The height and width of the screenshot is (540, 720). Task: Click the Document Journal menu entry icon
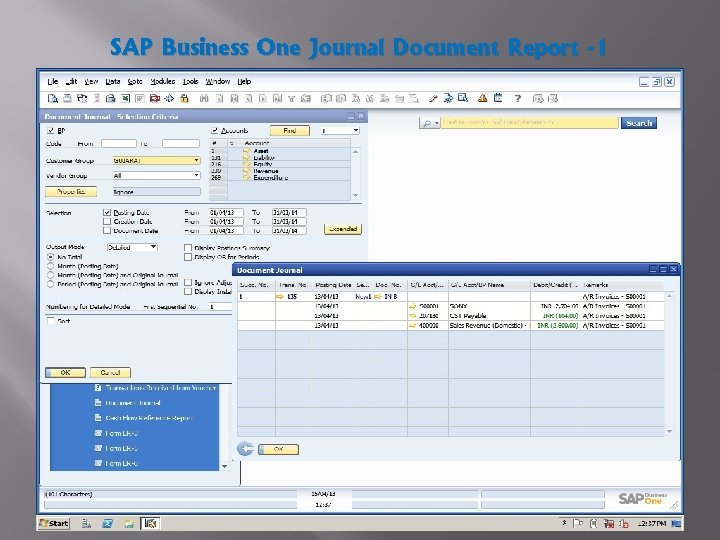point(98,403)
